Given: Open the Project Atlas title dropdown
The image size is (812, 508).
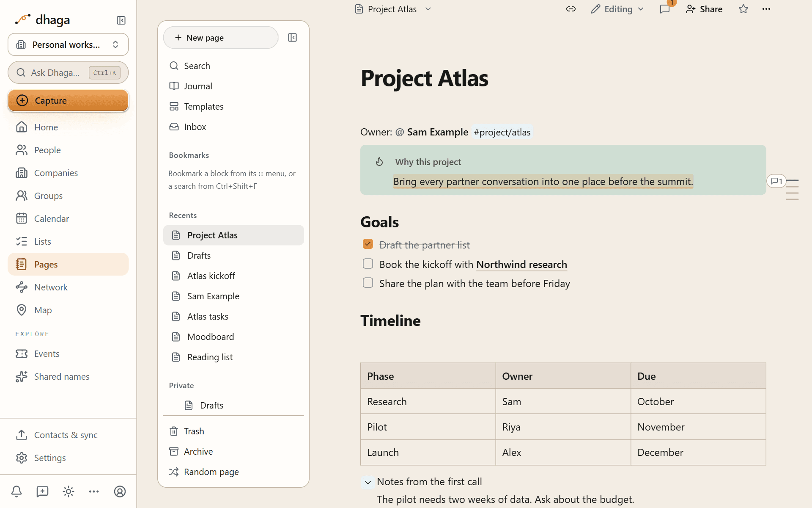Looking at the screenshot, I should pos(428,9).
